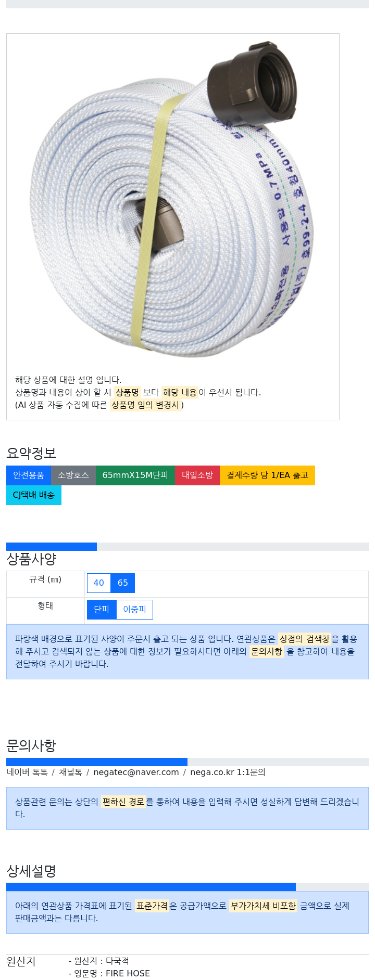Click the negatec@naver.com email link
The width and height of the screenshot is (375, 980).
136,772
